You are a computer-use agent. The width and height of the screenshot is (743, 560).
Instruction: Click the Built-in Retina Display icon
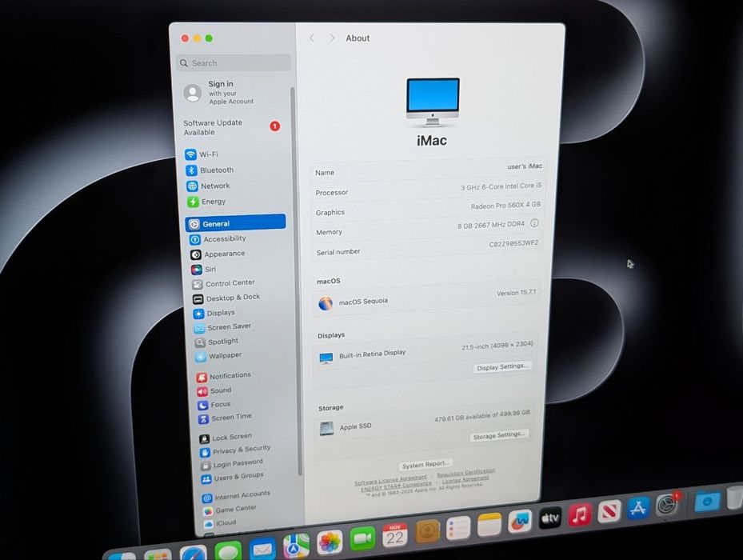[326, 358]
